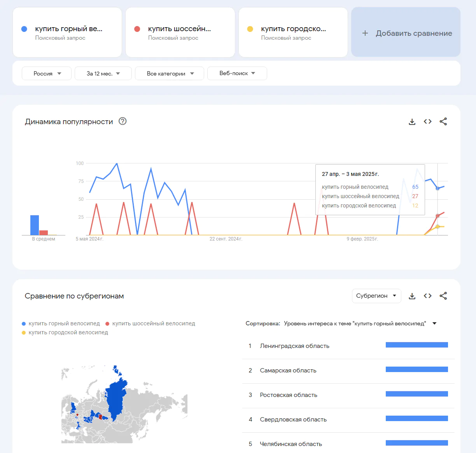The image size is (476, 453).
Task: Select Ростовская область row
Action: tap(348, 395)
